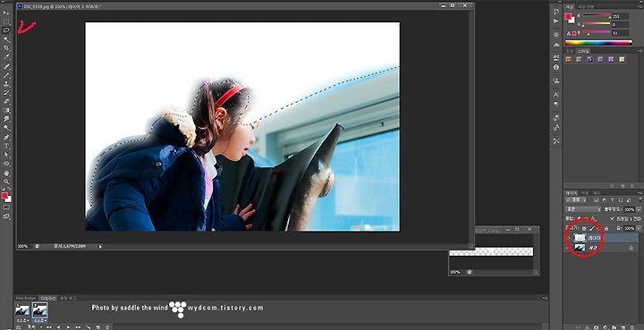Select the Magic Wand tool
The width and height of the screenshot is (644, 330).
[6, 39]
